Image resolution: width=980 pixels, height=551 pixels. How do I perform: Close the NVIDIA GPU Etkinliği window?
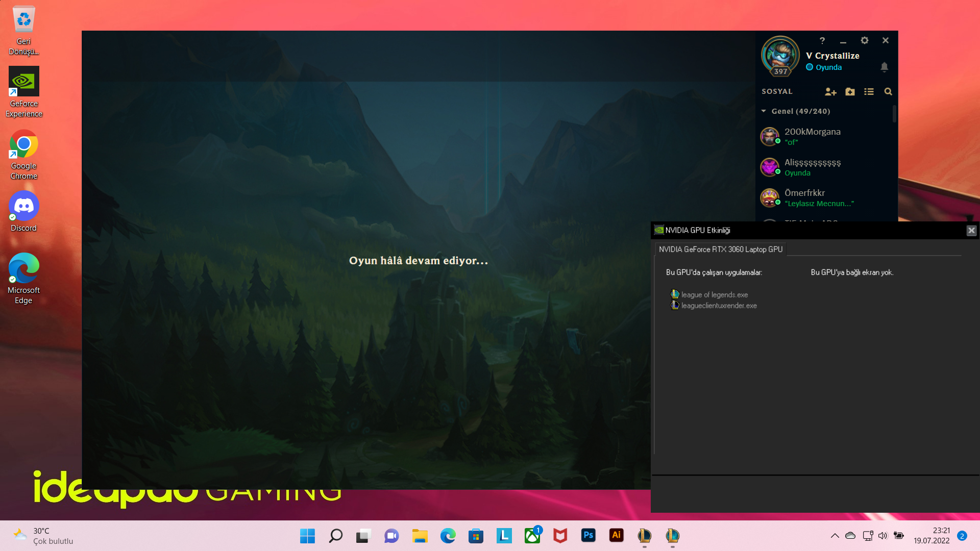(971, 231)
